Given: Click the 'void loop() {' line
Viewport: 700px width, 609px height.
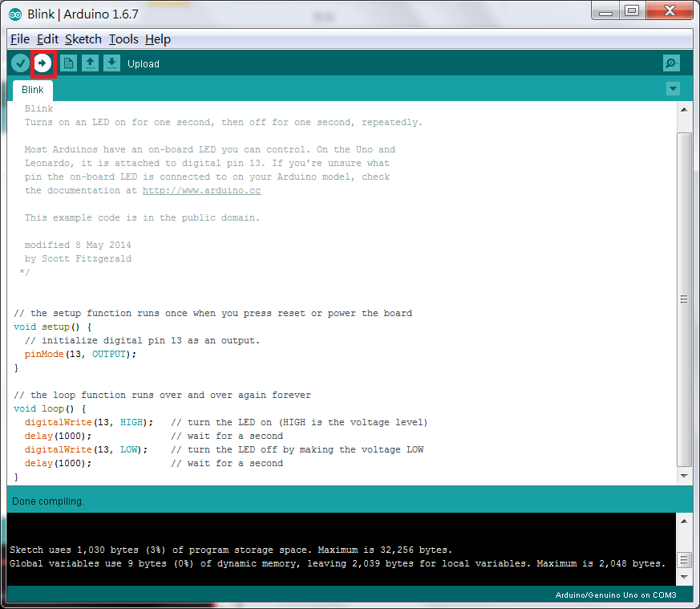Looking at the screenshot, I should [50, 409].
